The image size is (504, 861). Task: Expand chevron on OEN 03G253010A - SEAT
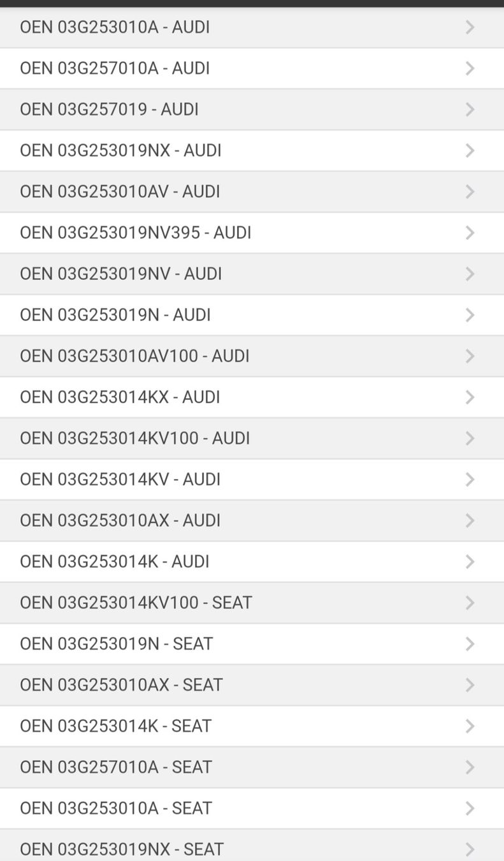tap(470, 809)
